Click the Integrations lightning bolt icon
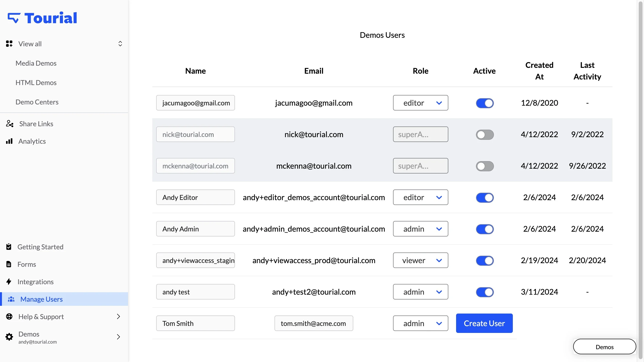This screenshot has width=644, height=362. (x=9, y=282)
